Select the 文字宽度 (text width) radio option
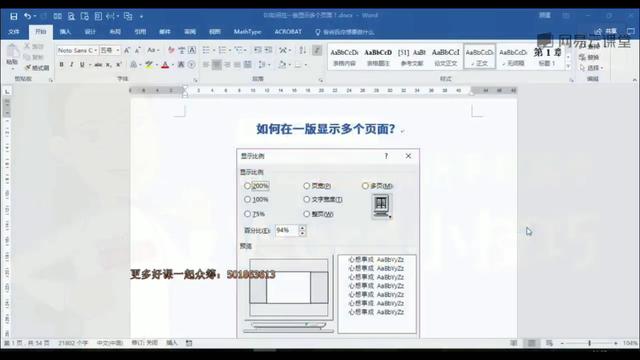This screenshot has width=640, height=360. [x=323, y=200]
